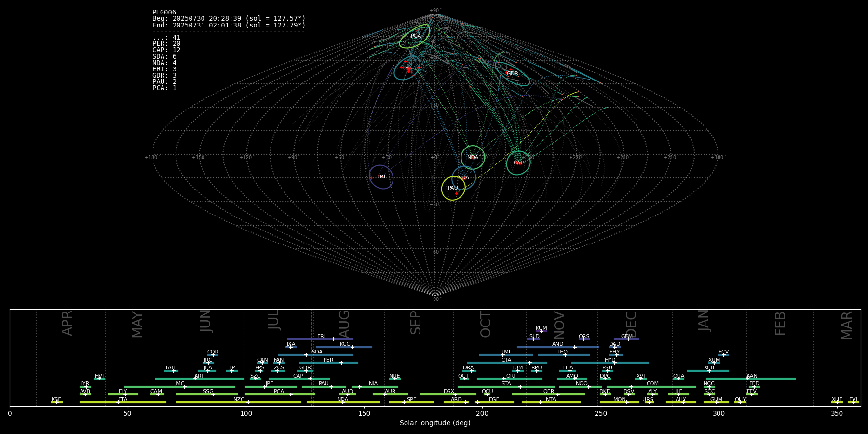Click the 'PL0006' station title text
This screenshot has height=434, width=868.
tap(164, 13)
